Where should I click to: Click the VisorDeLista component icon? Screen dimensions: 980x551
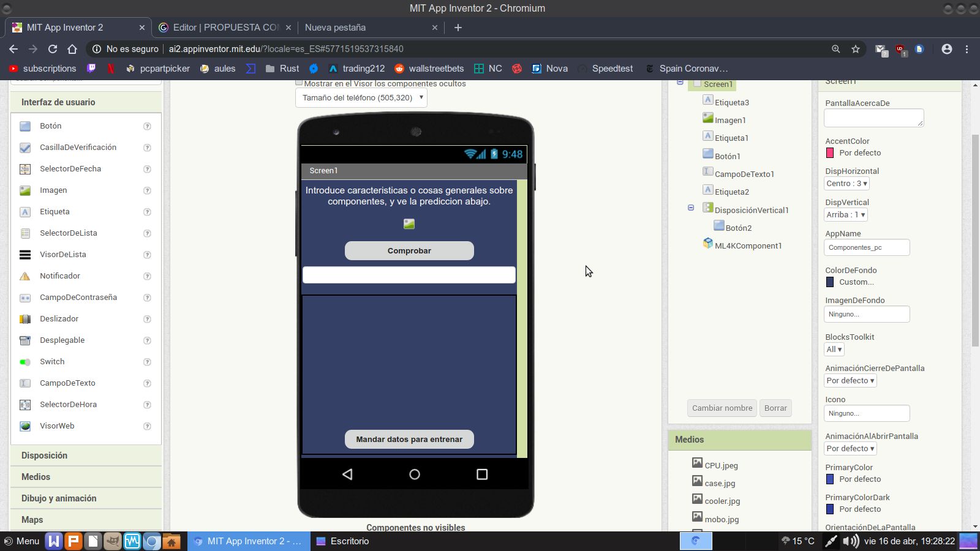[25, 254]
